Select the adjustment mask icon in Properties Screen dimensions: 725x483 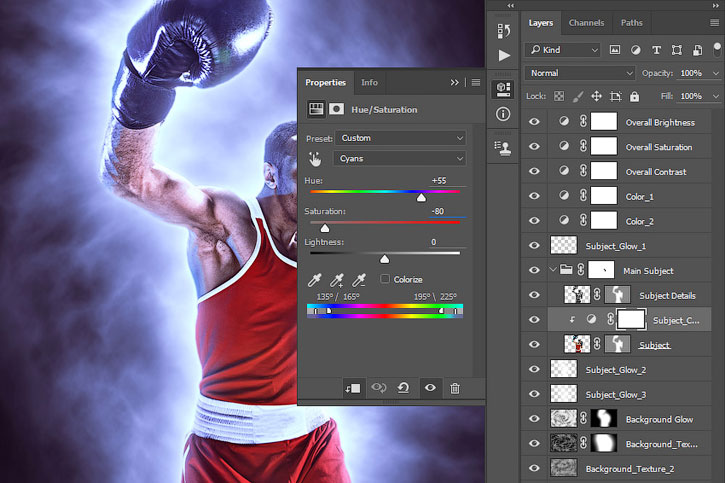tap(336, 109)
